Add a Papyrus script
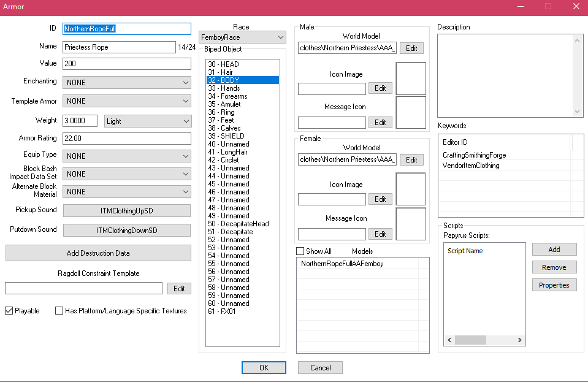 click(x=554, y=250)
